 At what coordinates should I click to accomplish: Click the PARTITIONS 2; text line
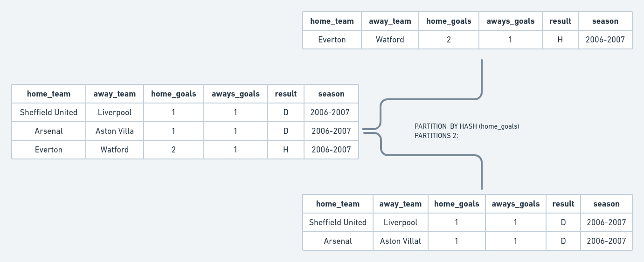pos(436,136)
